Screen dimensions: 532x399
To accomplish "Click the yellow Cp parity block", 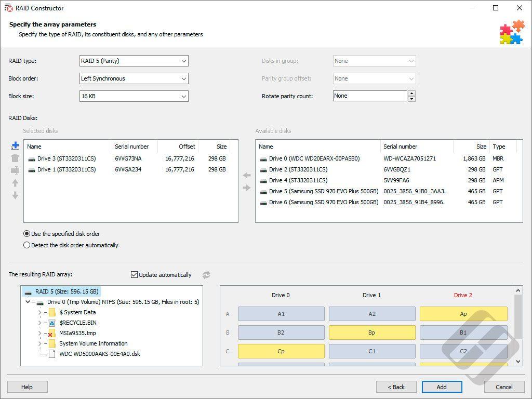I will [x=281, y=351].
